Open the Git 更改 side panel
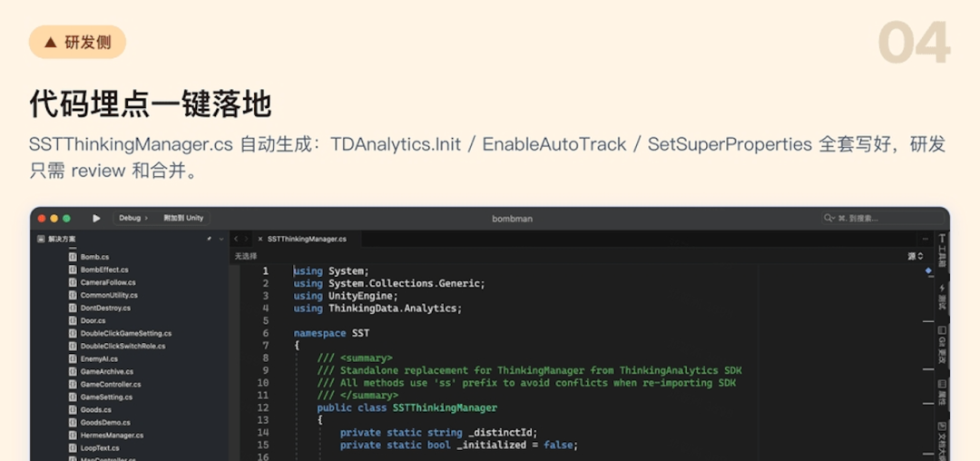 (x=942, y=345)
